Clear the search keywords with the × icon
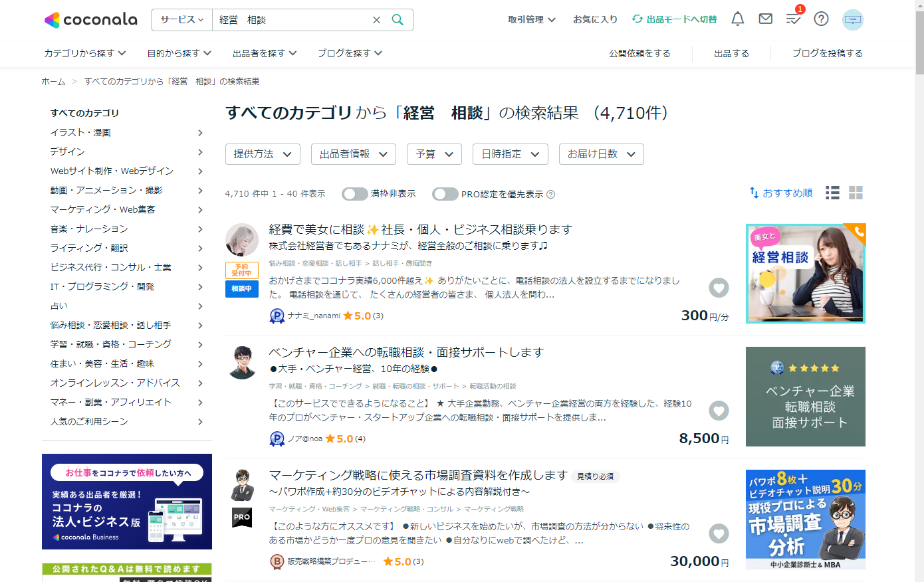The width and height of the screenshot is (924, 582). pyautogui.click(x=376, y=20)
